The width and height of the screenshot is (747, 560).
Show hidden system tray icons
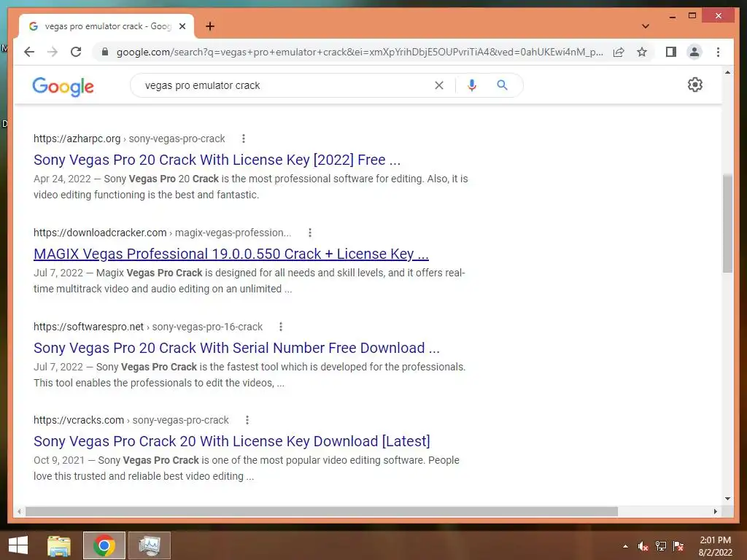pos(625,546)
